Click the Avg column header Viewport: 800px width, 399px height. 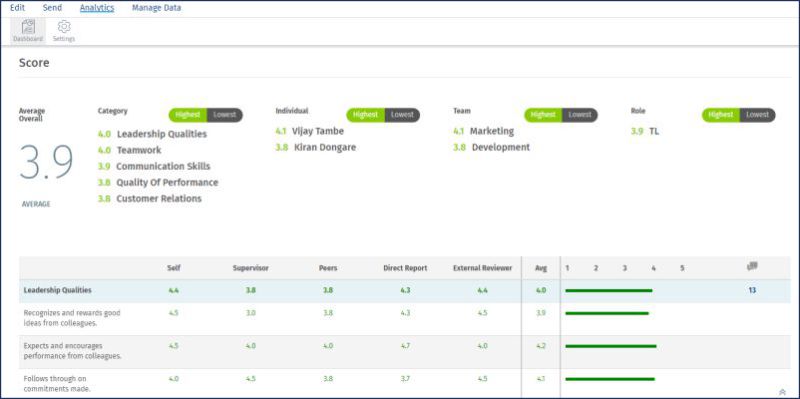point(541,268)
